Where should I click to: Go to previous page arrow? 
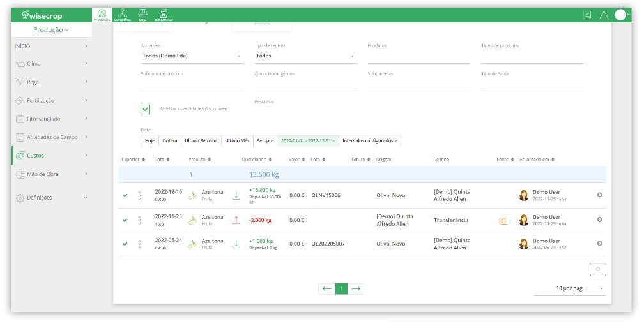327,289
